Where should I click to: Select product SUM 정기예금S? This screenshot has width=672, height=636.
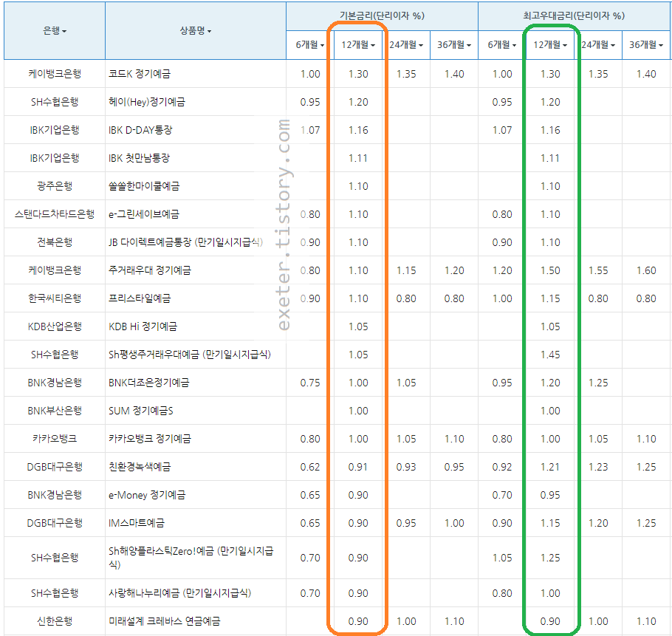pos(140,411)
